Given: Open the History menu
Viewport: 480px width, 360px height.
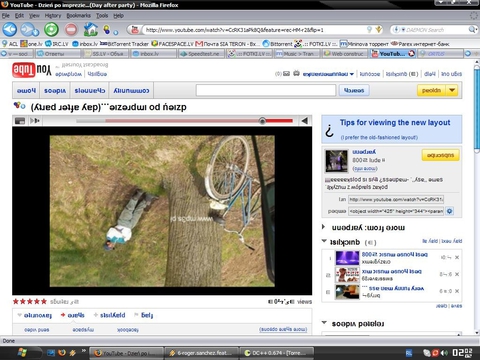Looking at the screenshot, I should pyautogui.click(x=53, y=15).
